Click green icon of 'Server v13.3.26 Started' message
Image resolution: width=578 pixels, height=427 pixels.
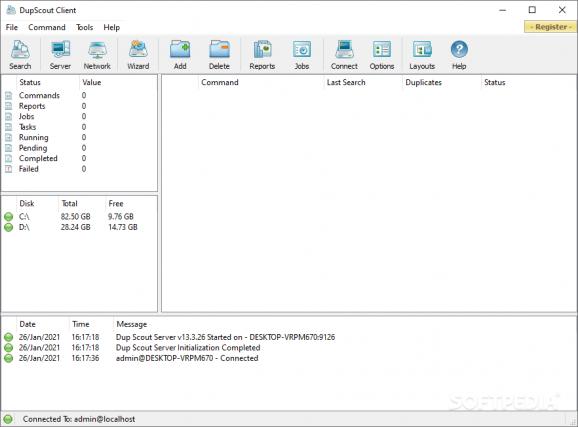click(8, 337)
